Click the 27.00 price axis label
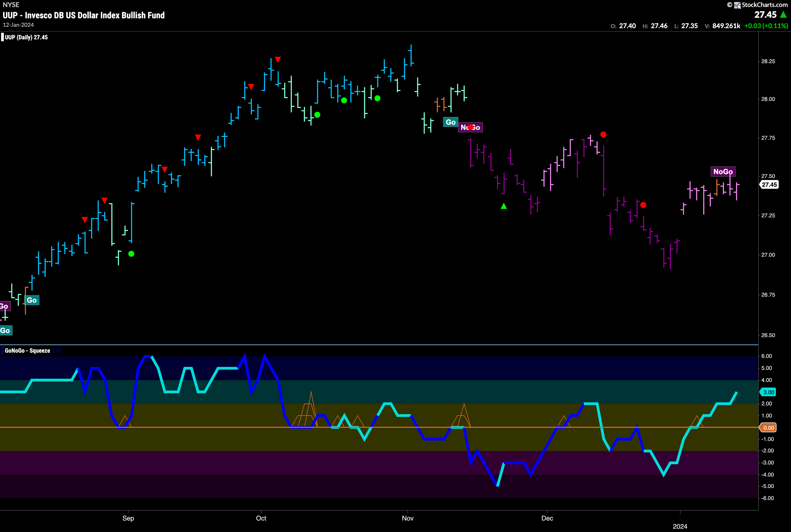The image size is (791, 532). [x=768, y=255]
